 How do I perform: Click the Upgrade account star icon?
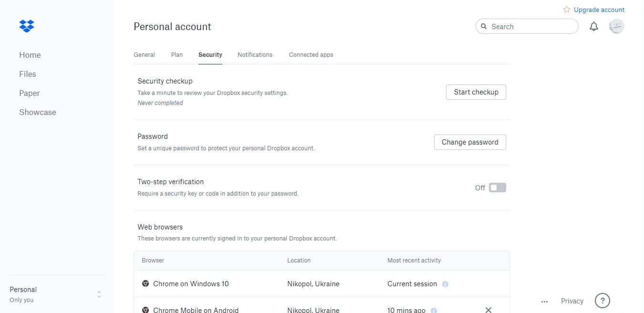[x=567, y=10]
